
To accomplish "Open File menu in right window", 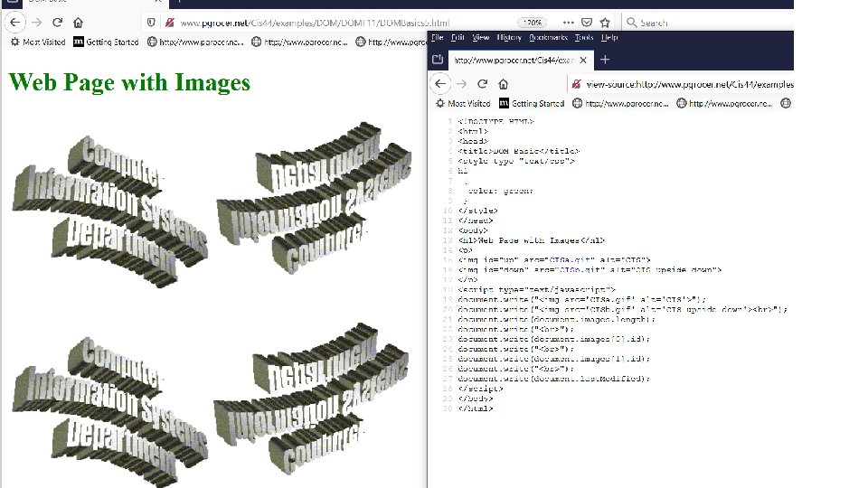I will point(438,38).
